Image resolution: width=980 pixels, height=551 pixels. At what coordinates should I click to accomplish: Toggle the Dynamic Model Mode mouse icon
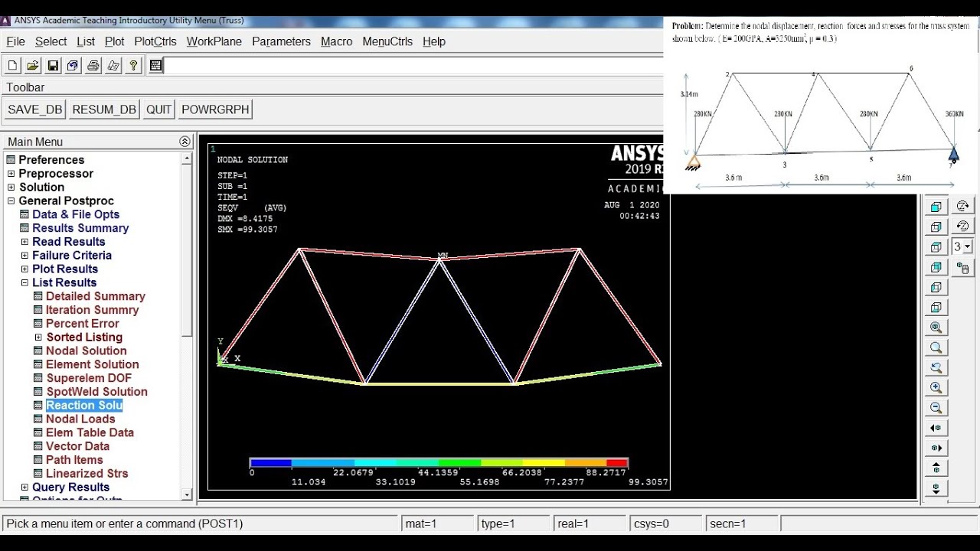pos(963,268)
